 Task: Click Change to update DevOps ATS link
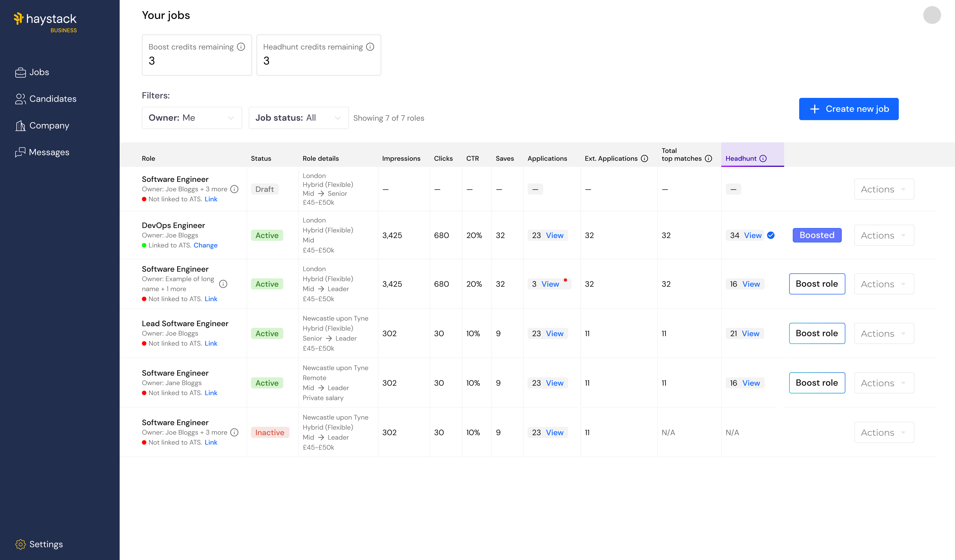pos(206,245)
